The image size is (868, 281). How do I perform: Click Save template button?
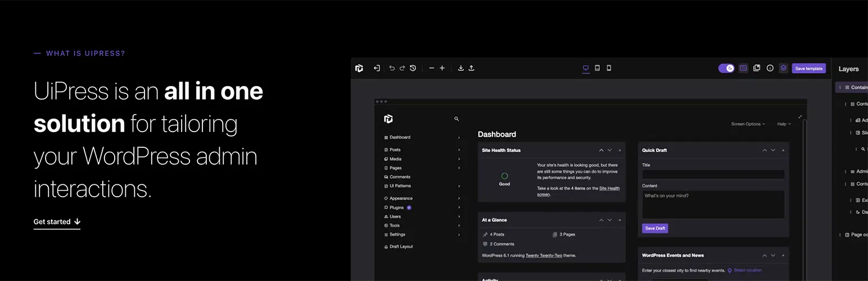point(809,68)
